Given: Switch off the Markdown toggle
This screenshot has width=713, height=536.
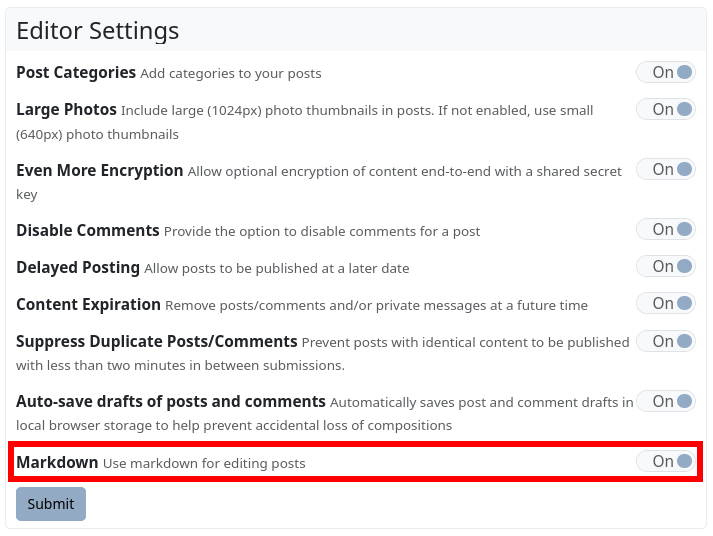Looking at the screenshot, I should (x=666, y=461).
